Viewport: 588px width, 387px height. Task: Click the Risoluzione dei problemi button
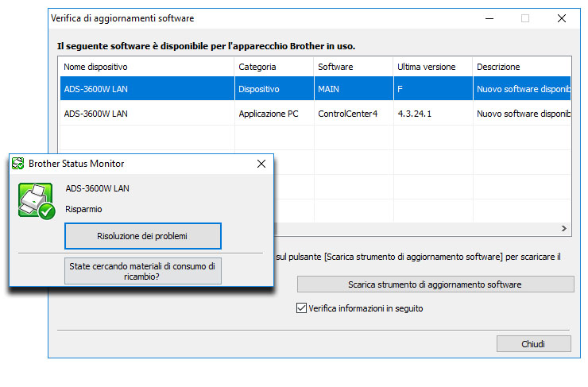point(142,236)
